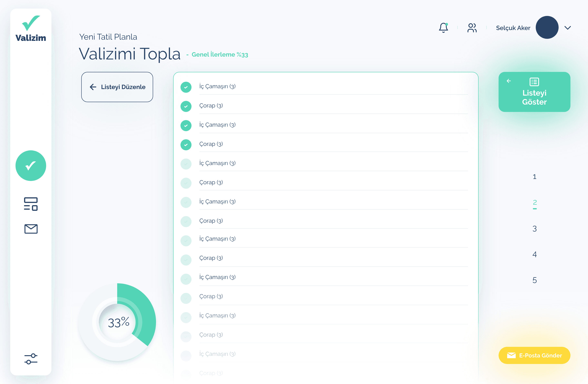Click the back arrow in Listeyi Göster card

[509, 81]
